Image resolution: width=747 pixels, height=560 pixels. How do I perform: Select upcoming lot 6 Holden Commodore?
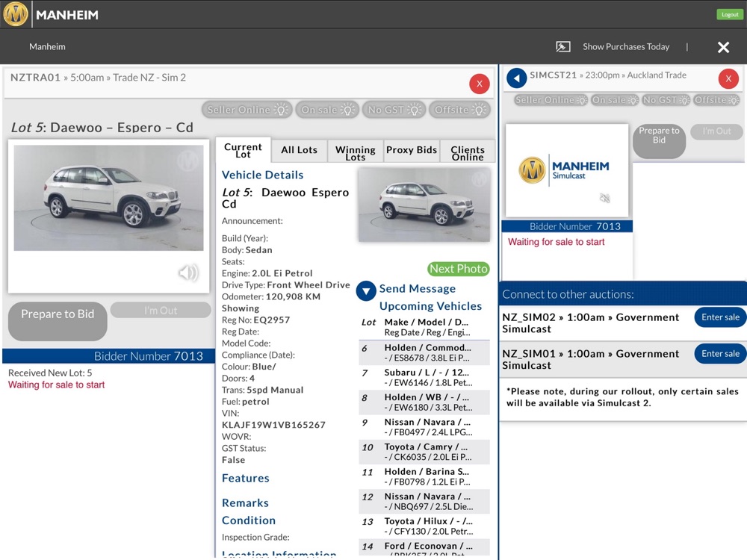(424, 353)
